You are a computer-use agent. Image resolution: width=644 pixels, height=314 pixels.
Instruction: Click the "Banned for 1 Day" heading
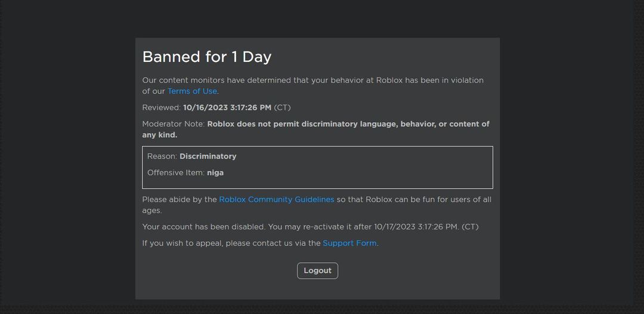pos(207,57)
